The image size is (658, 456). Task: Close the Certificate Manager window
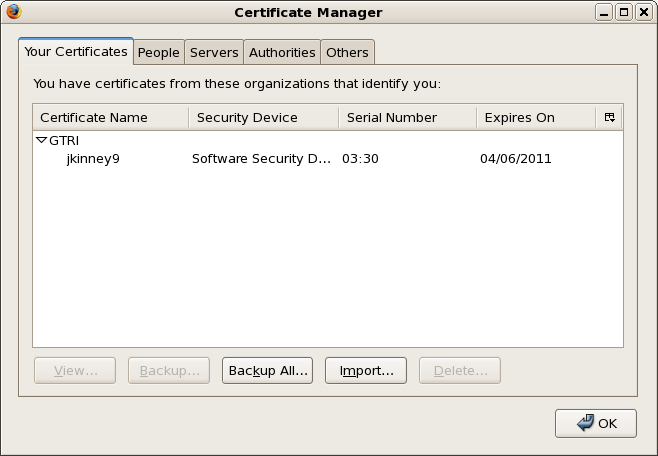pos(642,12)
